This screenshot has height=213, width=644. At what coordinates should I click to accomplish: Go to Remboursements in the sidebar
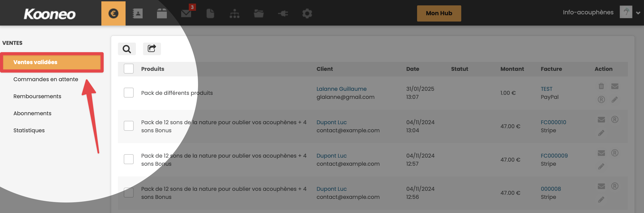tap(37, 96)
